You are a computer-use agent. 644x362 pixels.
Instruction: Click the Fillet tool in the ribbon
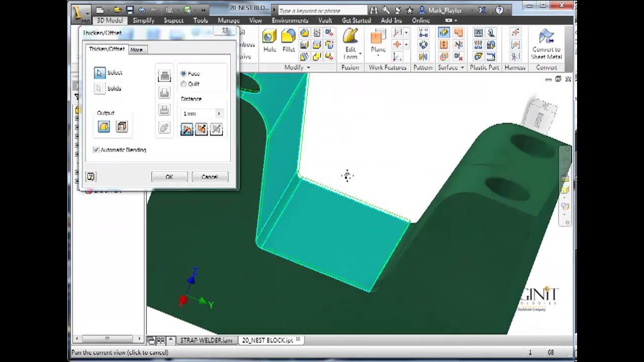288,40
